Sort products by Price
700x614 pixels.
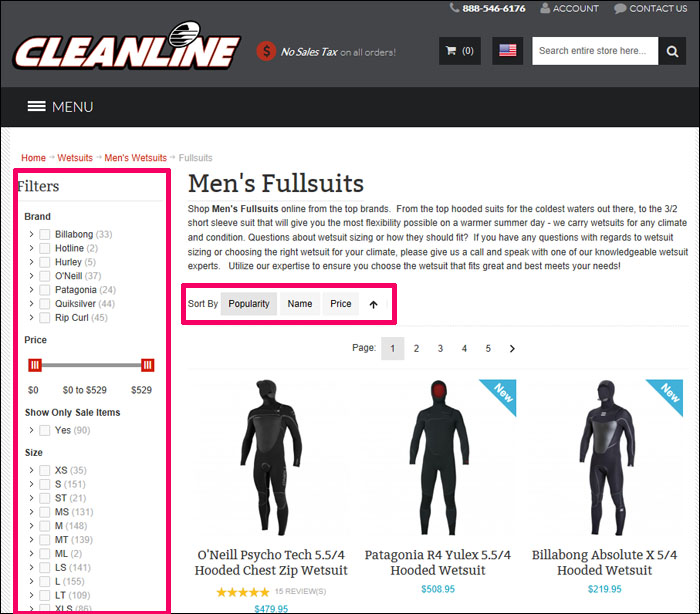pyautogui.click(x=341, y=304)
